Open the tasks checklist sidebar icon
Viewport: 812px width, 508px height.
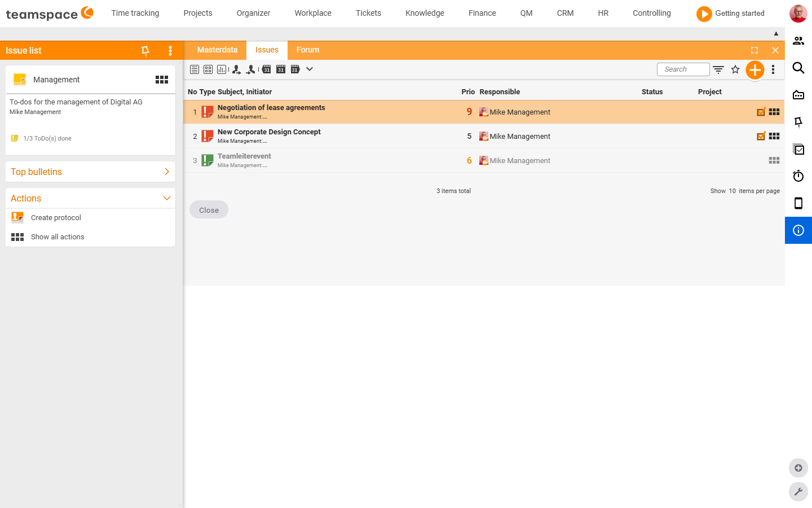tap(798, 149)
